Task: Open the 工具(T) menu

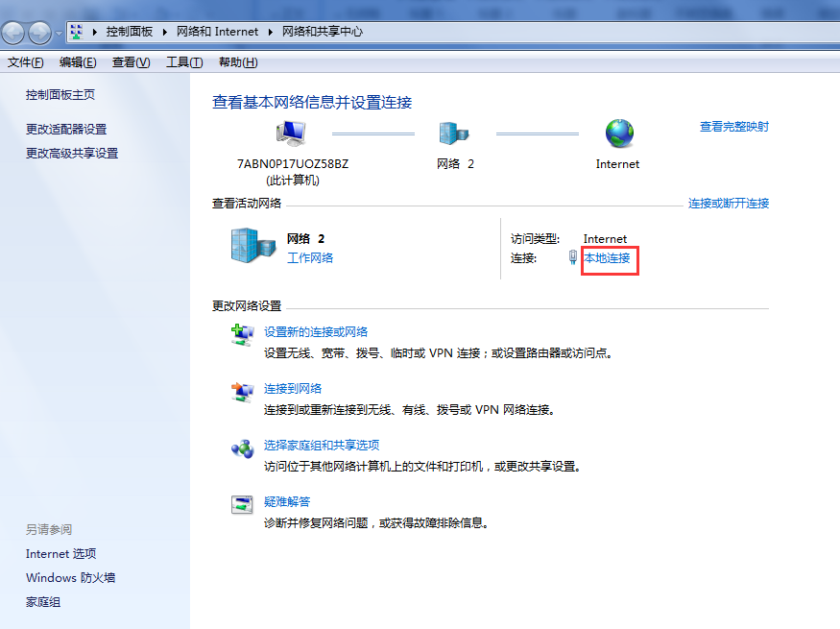Action: coord(184,62)
